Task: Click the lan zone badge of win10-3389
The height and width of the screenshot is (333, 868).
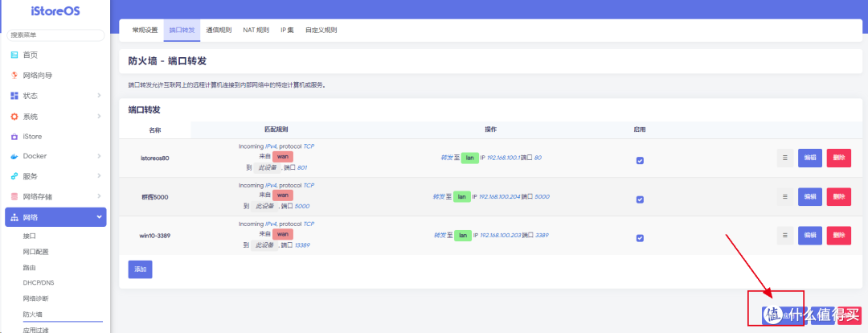Action: coord(462,236)
